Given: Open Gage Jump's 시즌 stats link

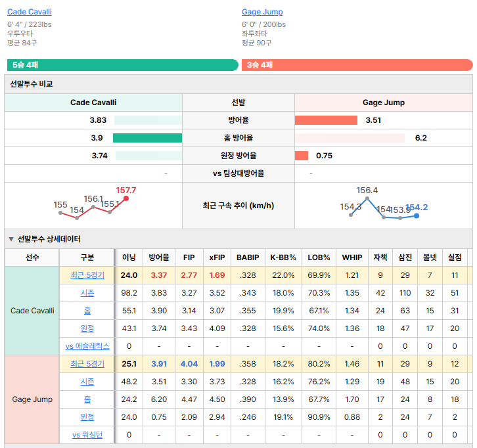Looking at the screenshot, I should pos(87,382).
